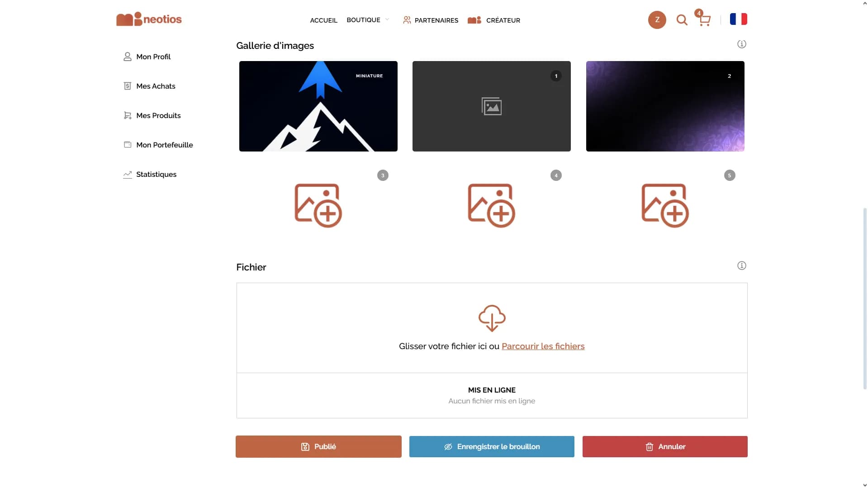
Task: Select the empty gray thumbnail 1
Action: [x=491, y=106]
